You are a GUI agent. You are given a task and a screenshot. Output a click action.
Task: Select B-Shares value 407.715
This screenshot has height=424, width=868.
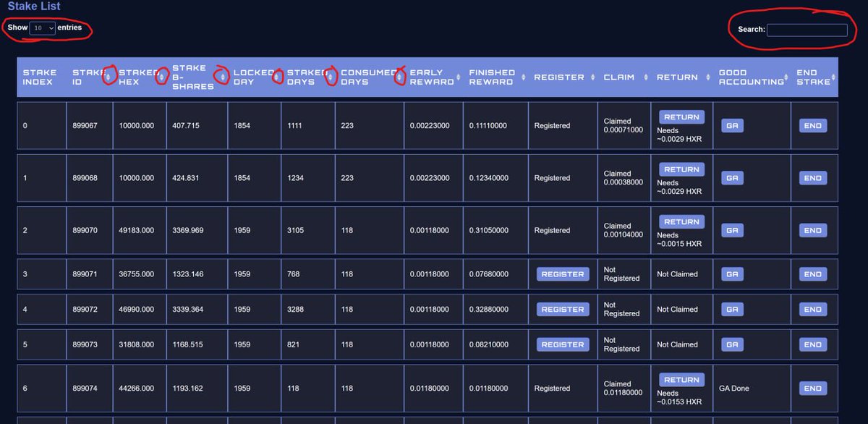[186, 126]
